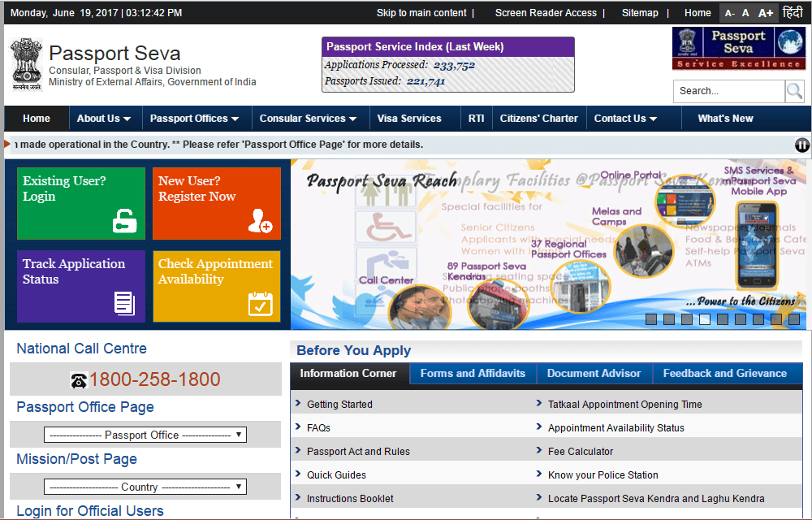The image size is (812, 520).
Task: Click the search magnifier icon
Action: click(793, 91)
